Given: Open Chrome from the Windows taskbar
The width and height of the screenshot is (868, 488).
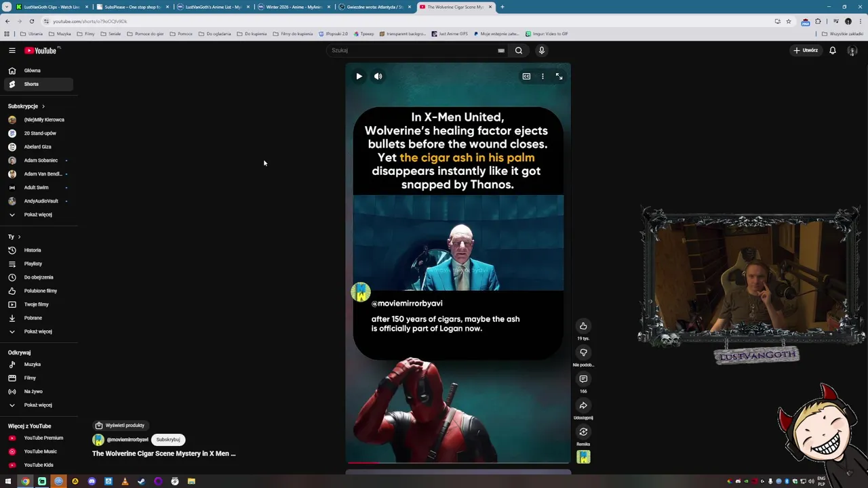Looking at the screenshot, I should coord(25,481).
